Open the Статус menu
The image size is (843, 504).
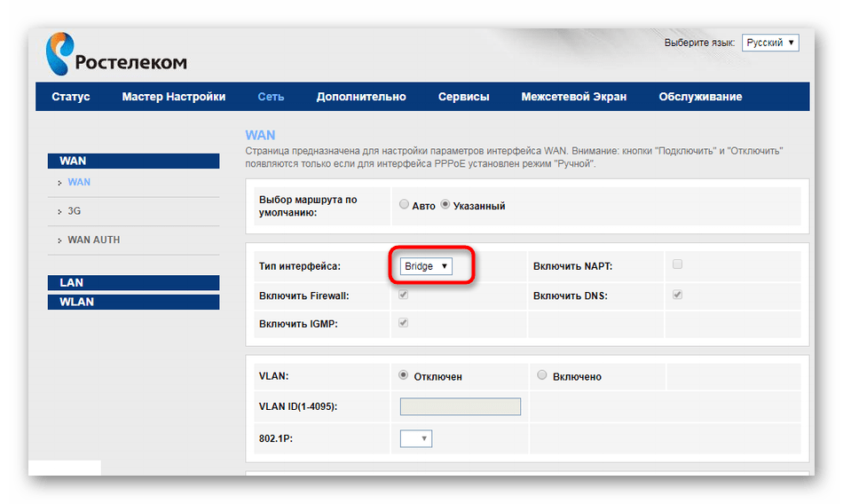click(x=70, y=97)
